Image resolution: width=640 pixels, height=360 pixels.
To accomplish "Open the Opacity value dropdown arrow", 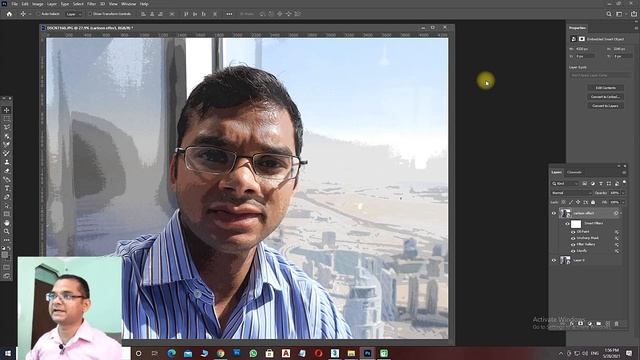I will click(623, 193).
